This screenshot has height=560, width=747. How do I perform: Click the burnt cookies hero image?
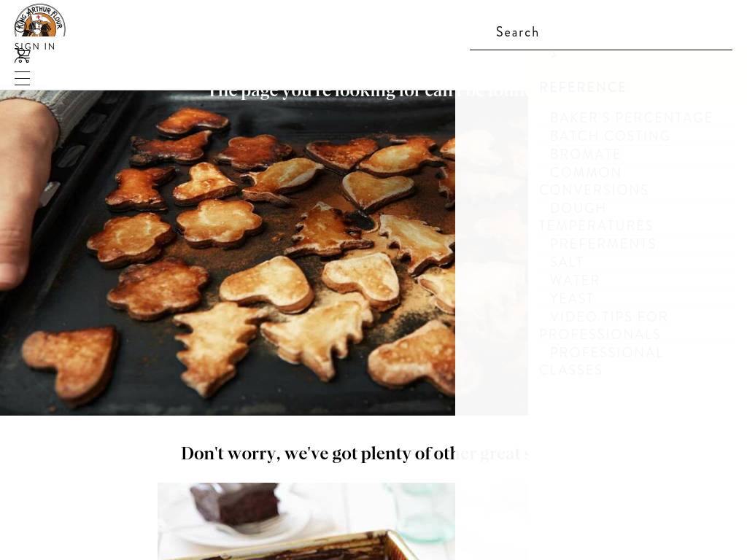(228, 253)
